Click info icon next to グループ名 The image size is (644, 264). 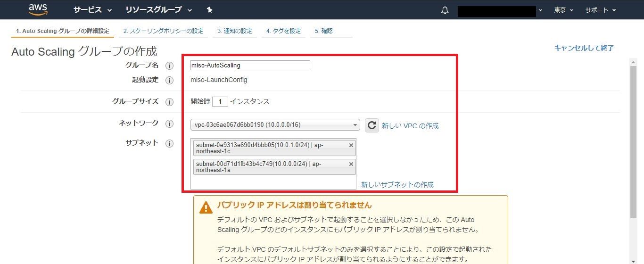click(x=169, y=66)
